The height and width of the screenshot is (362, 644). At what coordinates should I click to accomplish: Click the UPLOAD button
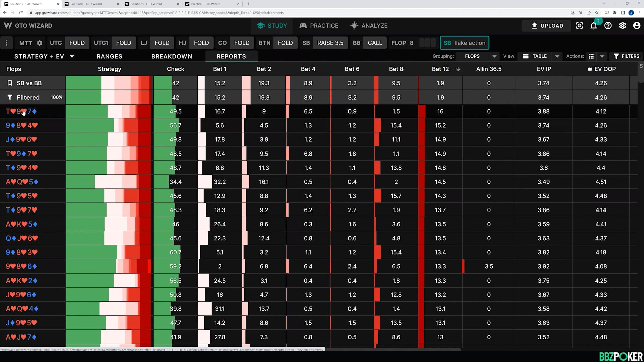pos(547,26)
